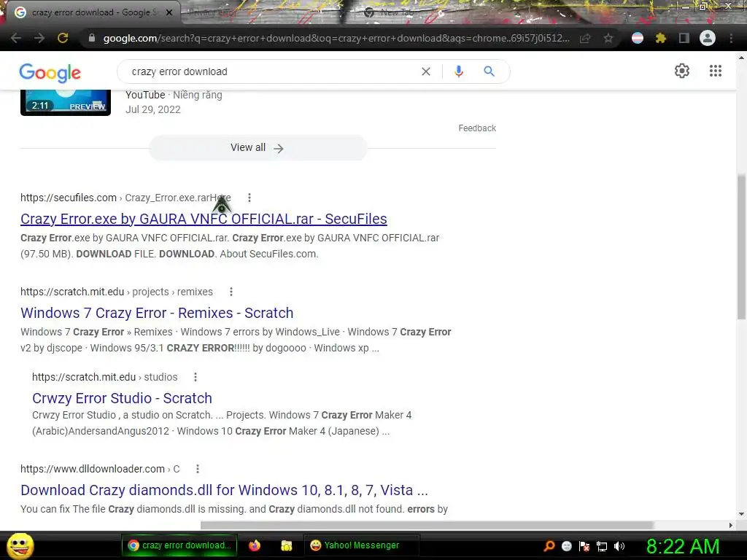Open Google quick settings gear
The height and width of the screenshot is (560, 747).
coord(682,71)
